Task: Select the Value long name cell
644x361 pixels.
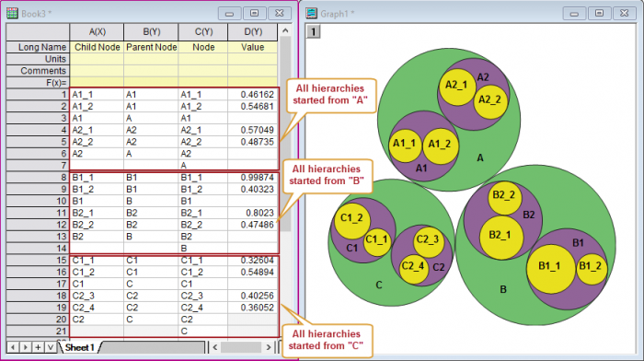Action: 253,47
